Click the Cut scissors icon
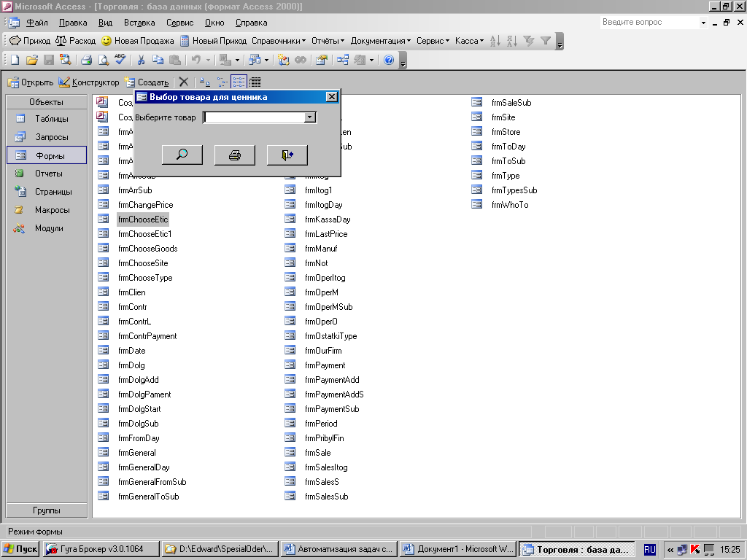The height and width of the screenshot is (560, 747). tap(141, 60)
